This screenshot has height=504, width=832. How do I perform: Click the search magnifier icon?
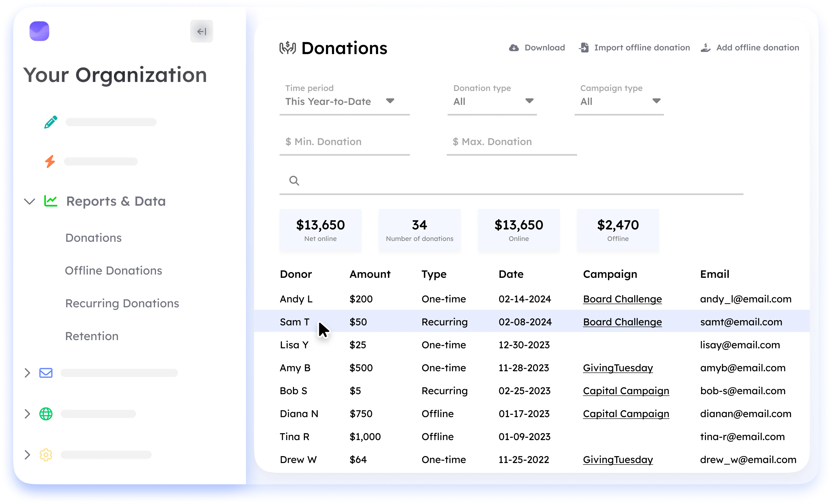(294, 181)
